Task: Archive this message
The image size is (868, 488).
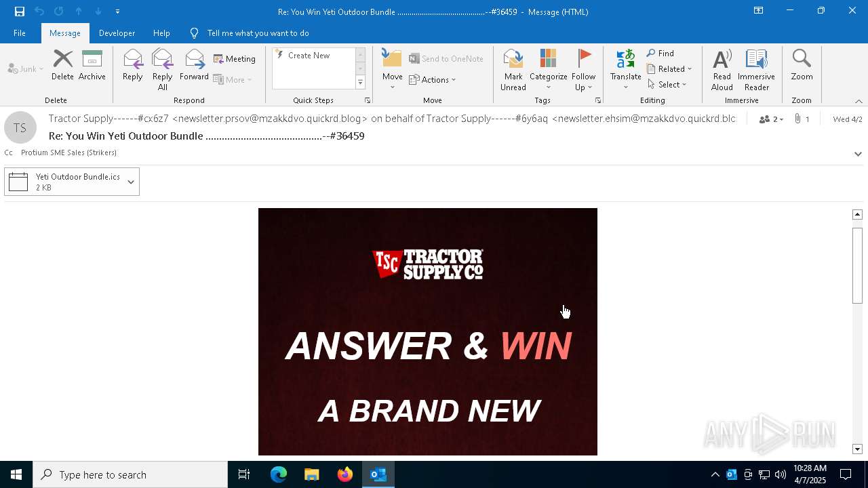Action: (92, 65)
